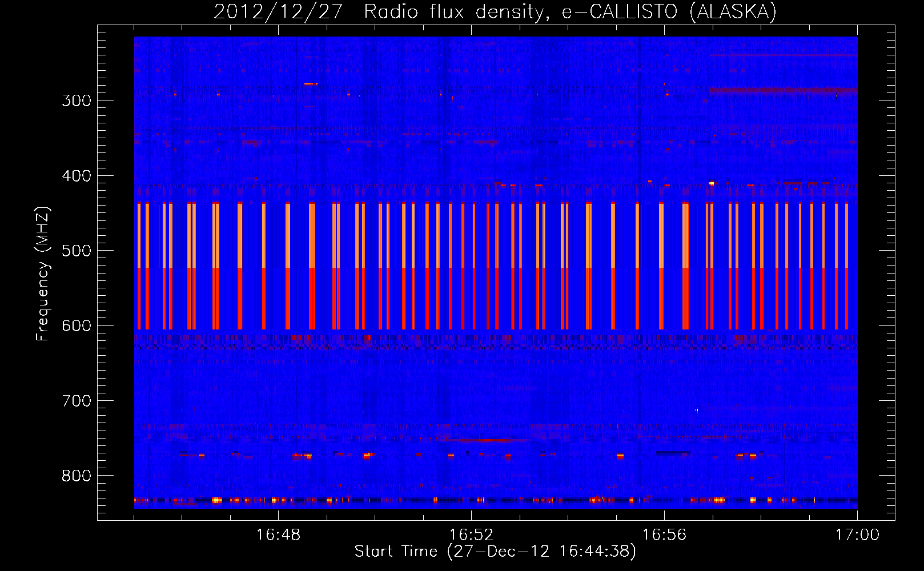Click the 700 frequency tick label
Viewport: 924px width, 571px height.
tap(77, 401)
